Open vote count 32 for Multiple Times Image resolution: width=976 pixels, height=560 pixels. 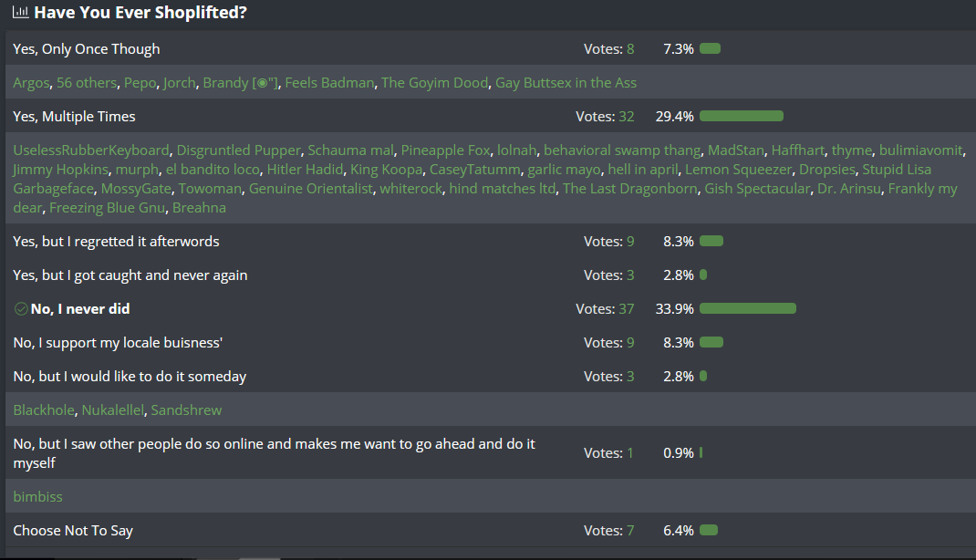(626, 117)
